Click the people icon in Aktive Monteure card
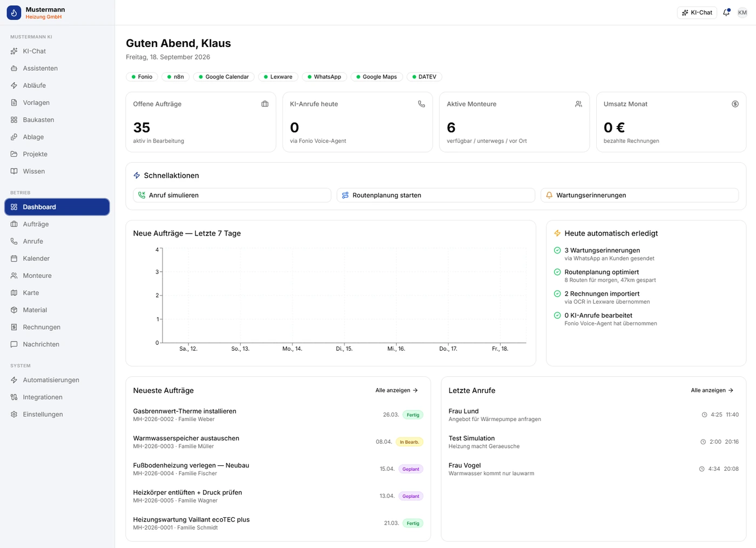 pos(578,104)
